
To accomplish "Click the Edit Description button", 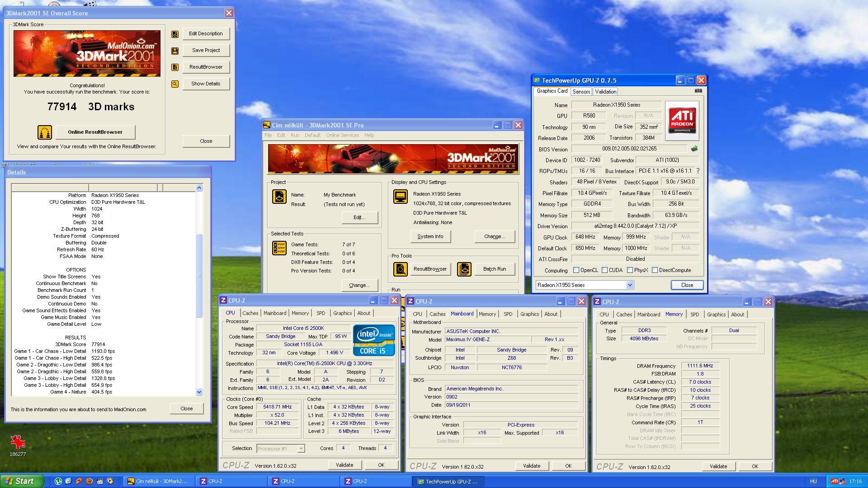I will [x=206, y=34].
